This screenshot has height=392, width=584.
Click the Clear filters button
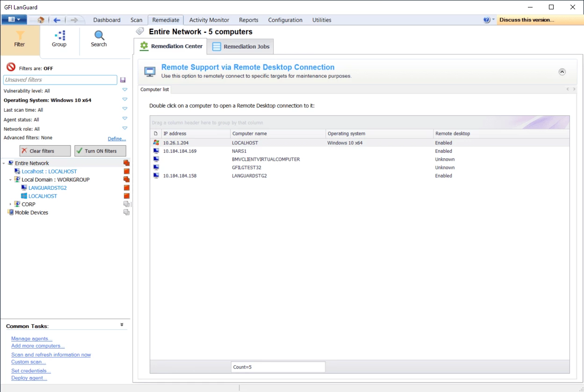[x=44, y=150]
